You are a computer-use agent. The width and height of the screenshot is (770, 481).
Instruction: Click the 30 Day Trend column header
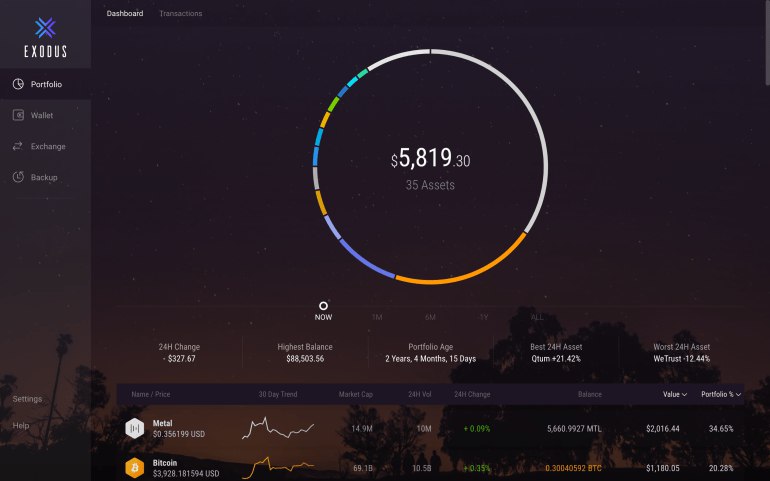point(278,394)
